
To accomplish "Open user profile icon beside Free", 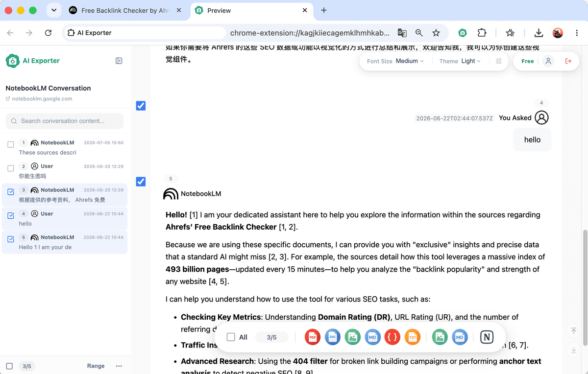I will tap(549, 61).
